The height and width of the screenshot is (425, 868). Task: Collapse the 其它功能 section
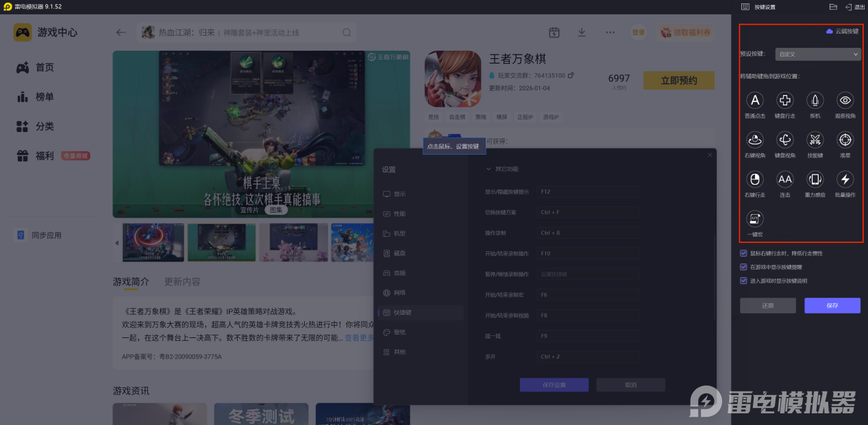click(x=488, y=169)
